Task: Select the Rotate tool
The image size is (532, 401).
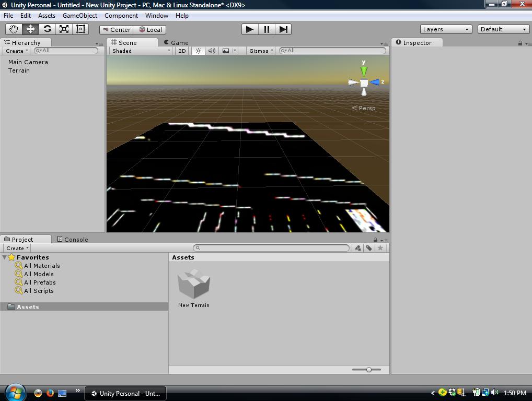Action: [47, 29]
